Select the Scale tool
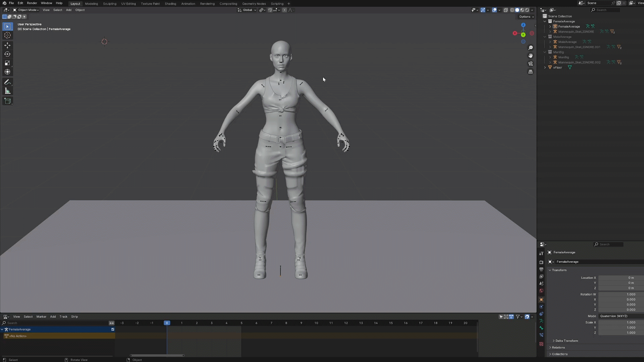 click(x=7, y=63)
